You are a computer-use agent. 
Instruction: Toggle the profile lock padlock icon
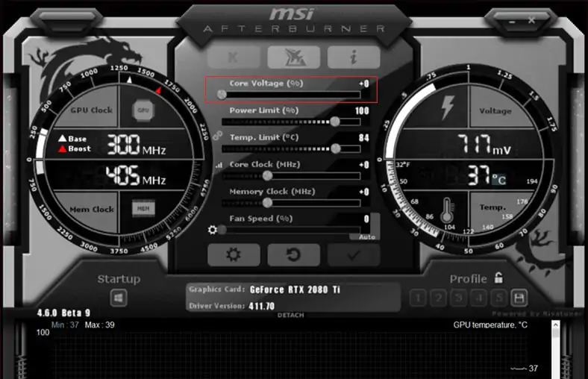point(498,278)
